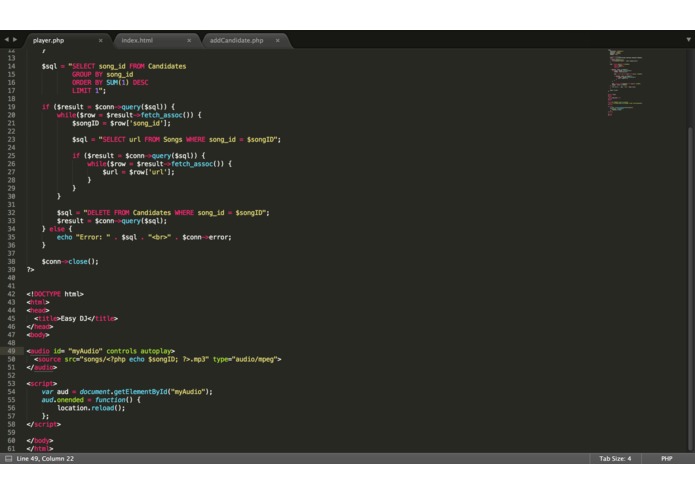Go to the previous tab with the left arrow
Image resolution: width=695 pixels, height=494 pixels.
tap(6, 39)
